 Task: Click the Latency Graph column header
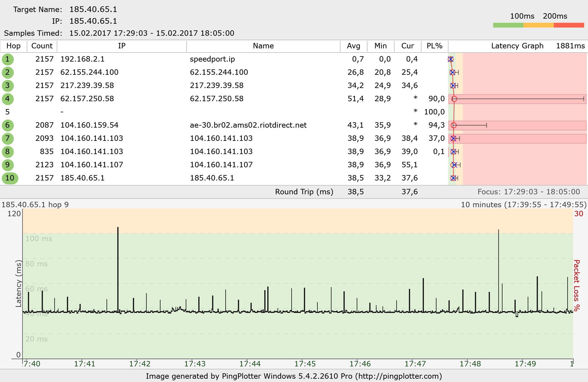(517, 46)
